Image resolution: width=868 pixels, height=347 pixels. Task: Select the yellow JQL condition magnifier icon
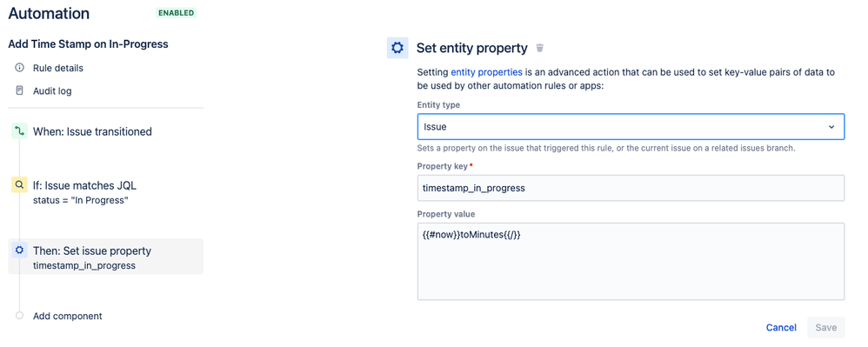(x=20, y=185)
